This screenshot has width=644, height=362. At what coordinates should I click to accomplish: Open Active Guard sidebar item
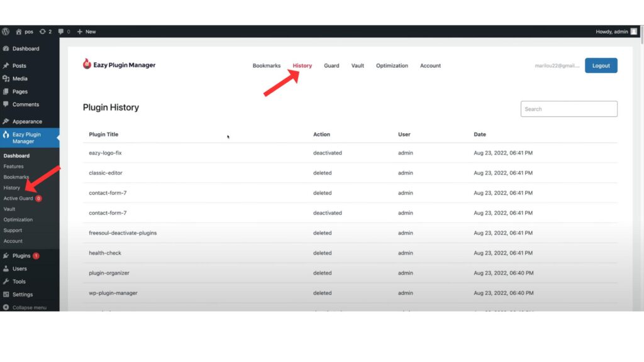(x=18, y=198)
